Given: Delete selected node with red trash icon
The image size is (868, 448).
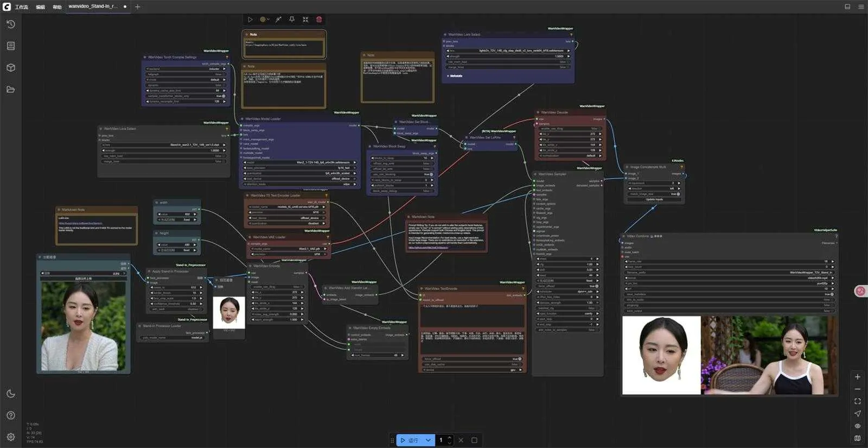Looking at the screenshot, I should [x=319, y=20].
